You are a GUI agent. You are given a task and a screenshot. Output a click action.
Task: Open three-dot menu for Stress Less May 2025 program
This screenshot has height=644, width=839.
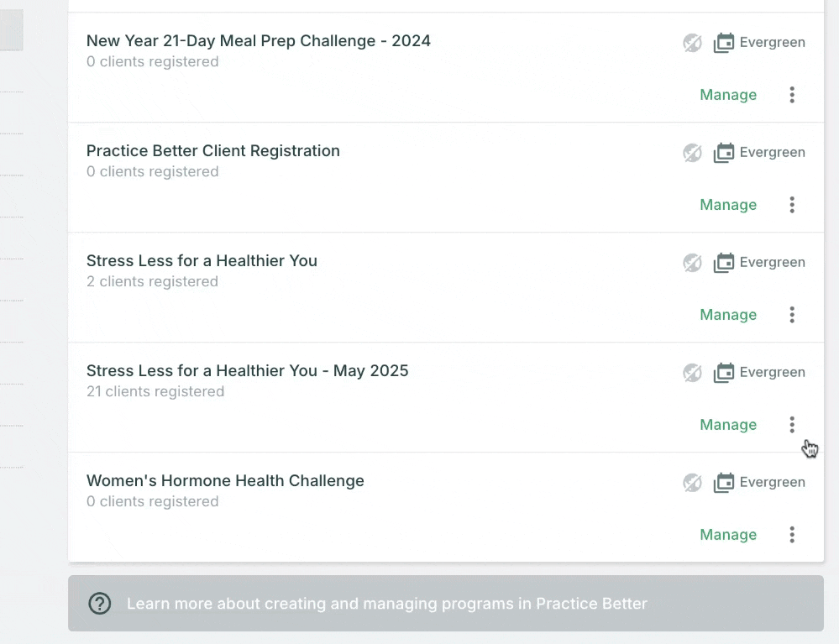792,425
